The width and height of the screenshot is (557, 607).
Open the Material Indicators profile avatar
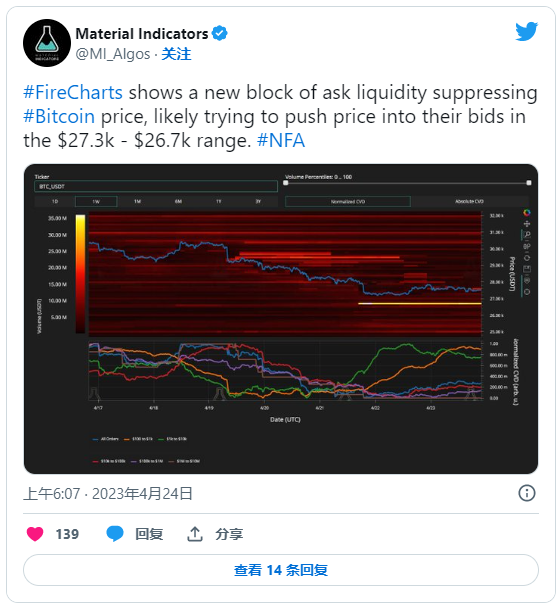(47, 43)
